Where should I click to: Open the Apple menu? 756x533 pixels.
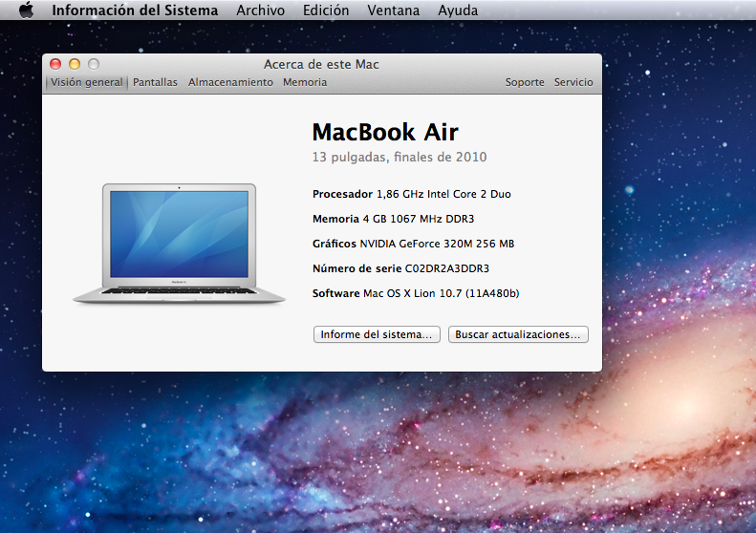point(27,10)
